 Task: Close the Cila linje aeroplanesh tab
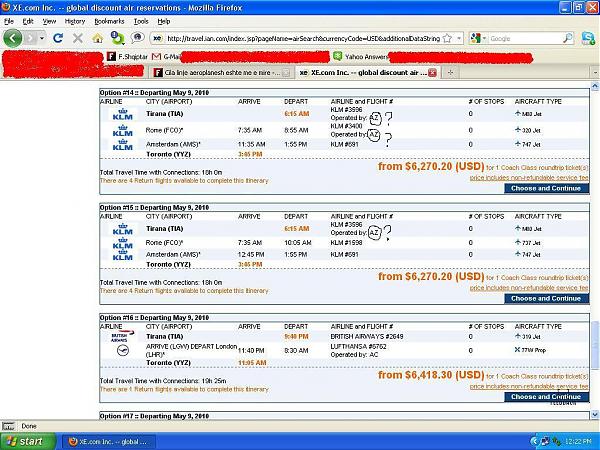[286, 73]
